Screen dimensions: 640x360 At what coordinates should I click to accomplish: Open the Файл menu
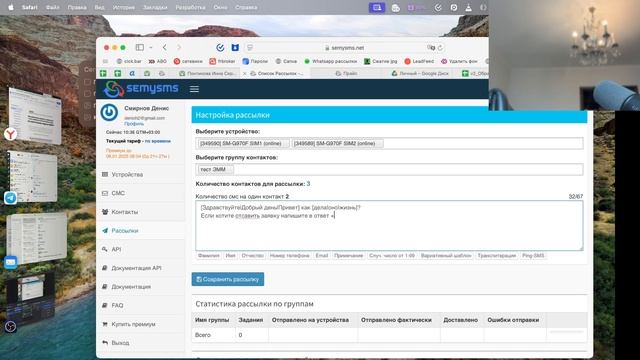53,7
